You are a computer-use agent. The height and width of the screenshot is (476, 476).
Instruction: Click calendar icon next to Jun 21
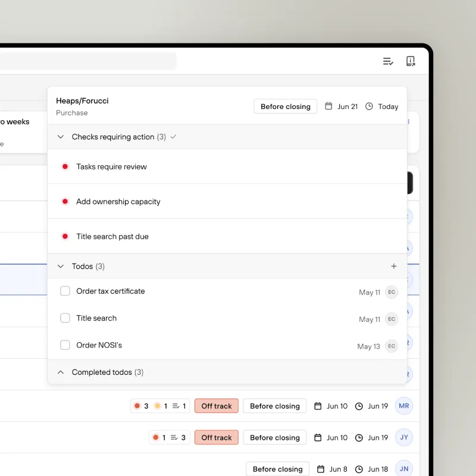pos(328,107)
